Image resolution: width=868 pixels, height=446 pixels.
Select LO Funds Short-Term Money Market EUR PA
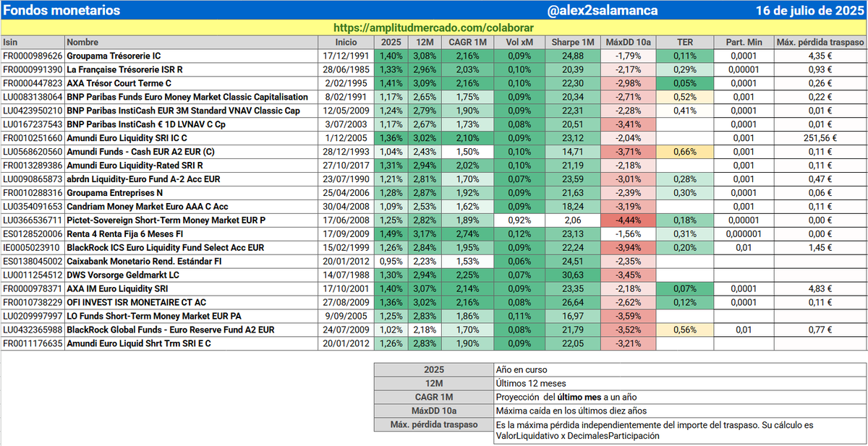point(155,317)
